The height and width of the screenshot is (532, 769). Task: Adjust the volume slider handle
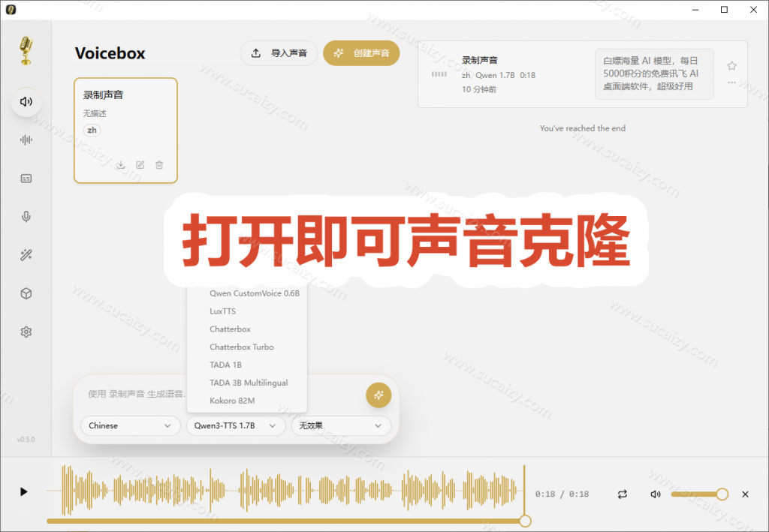tap(722, 494)
